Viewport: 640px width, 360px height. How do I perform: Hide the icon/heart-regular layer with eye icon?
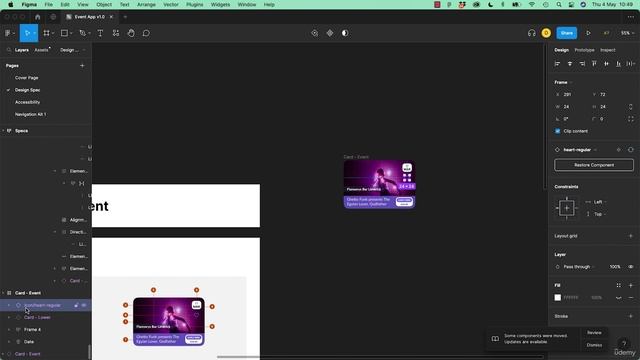click(x=84, y=305)
